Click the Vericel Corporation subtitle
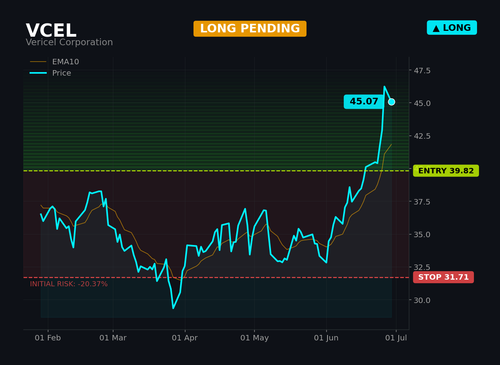The height and width of the screenshot is (365, 500). pos(69,42)
